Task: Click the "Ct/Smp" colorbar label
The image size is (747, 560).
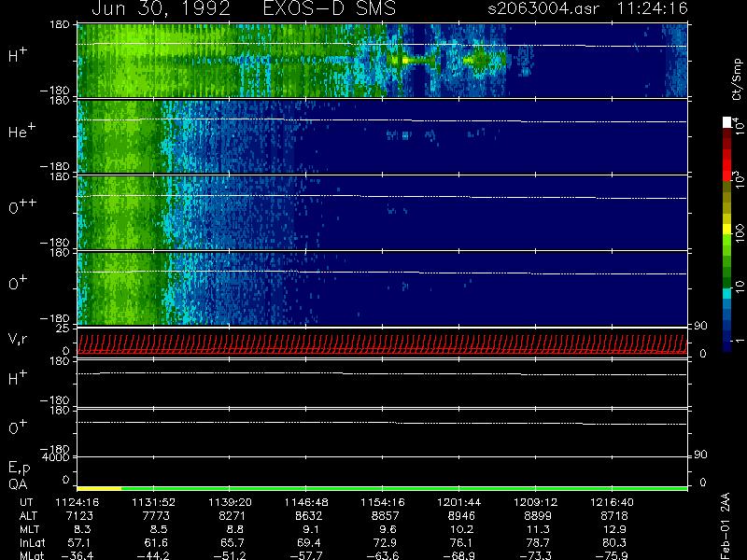Action: [x=737, y=79]
